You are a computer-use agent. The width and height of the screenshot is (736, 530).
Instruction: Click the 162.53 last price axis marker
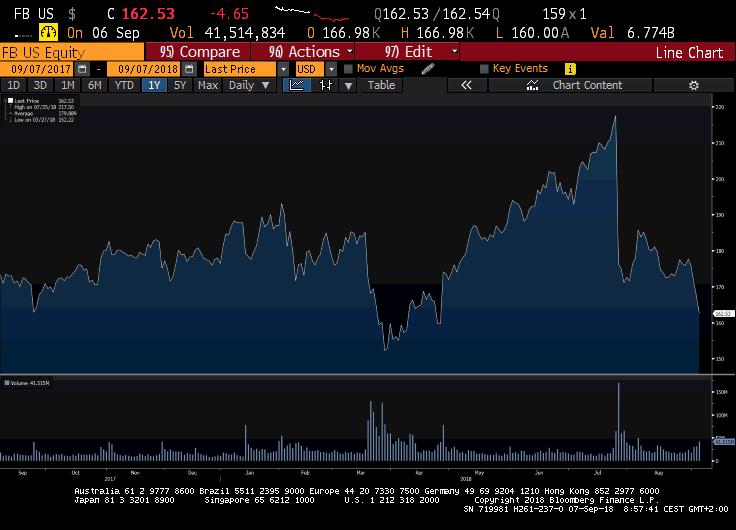(x=723, y=314)
